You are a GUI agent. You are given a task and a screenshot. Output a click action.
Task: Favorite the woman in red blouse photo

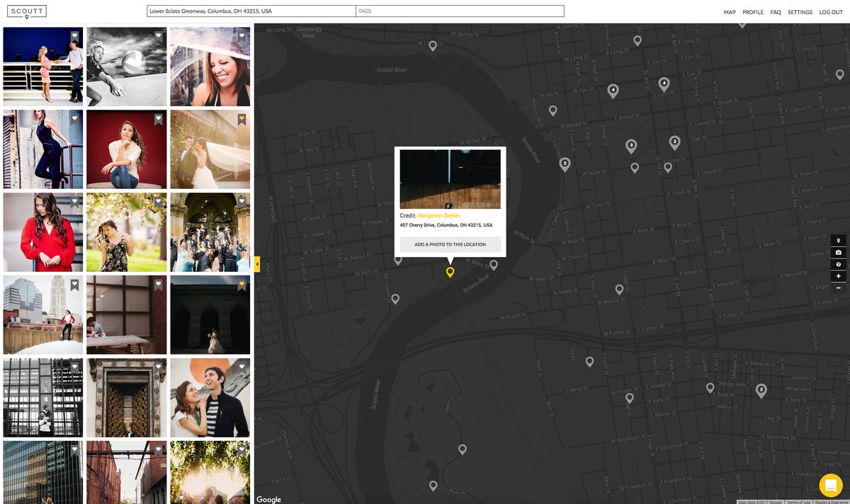coord(74,202)
